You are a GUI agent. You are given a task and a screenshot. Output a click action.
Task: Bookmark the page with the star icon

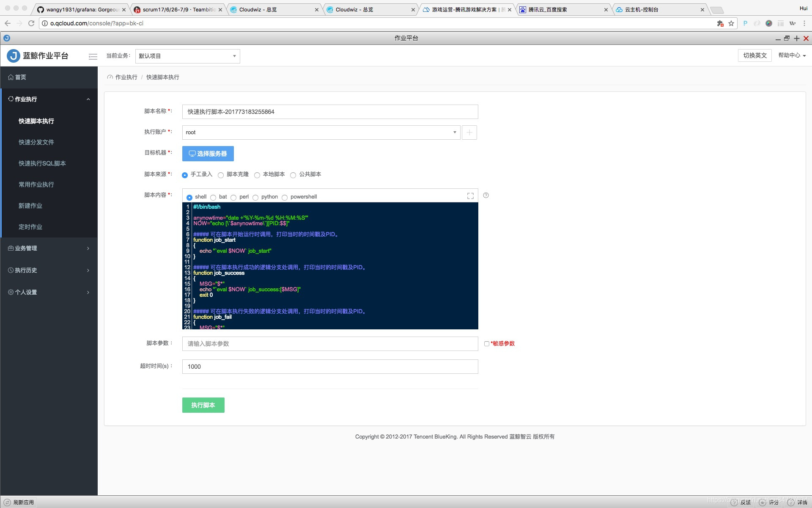click(x=731, y=23)
